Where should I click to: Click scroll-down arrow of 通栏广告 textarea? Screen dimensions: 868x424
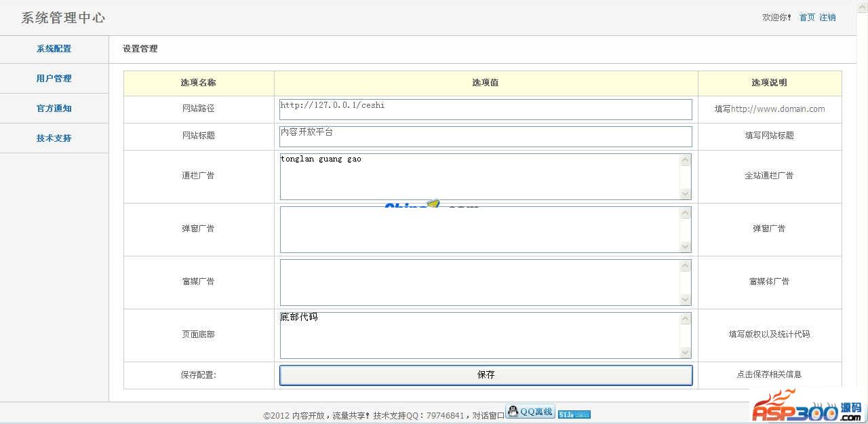click(685, 193)
